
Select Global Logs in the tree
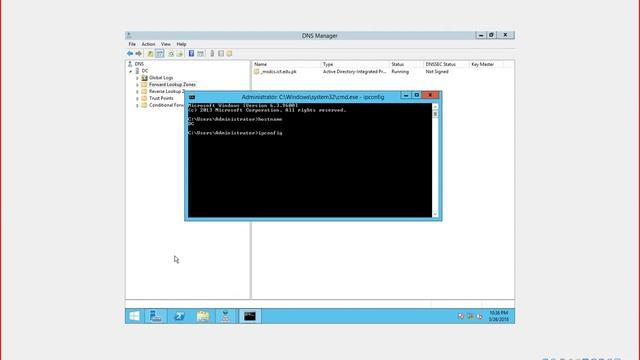point(161,78)
